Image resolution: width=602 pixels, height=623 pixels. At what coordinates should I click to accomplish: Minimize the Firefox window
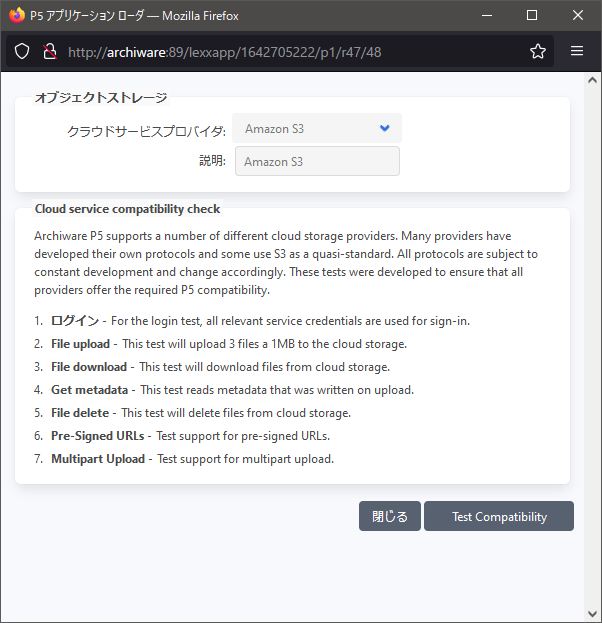click(x=486, y=15)
